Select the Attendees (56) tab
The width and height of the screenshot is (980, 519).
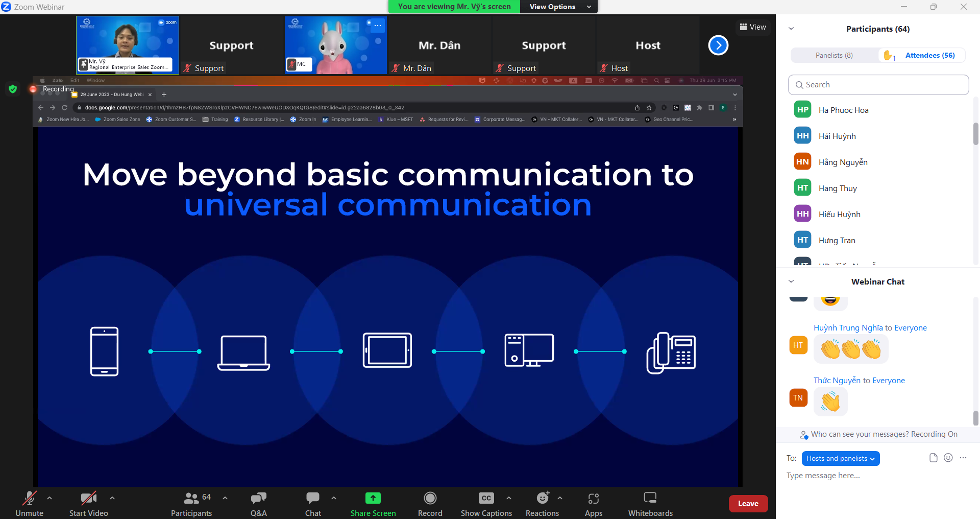pos(930,55)
